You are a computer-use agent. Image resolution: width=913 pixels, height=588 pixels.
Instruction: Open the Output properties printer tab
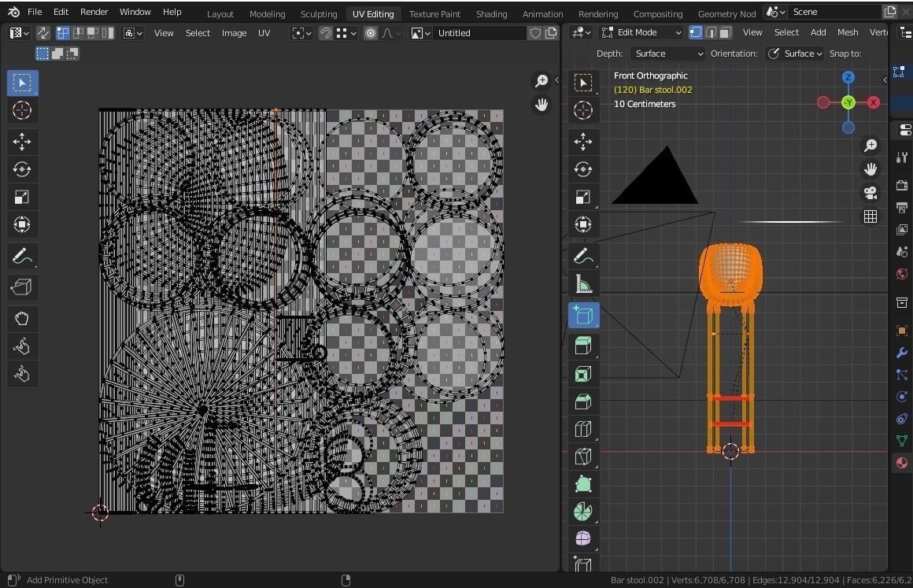pyautogui.click(x=902, y=208)
